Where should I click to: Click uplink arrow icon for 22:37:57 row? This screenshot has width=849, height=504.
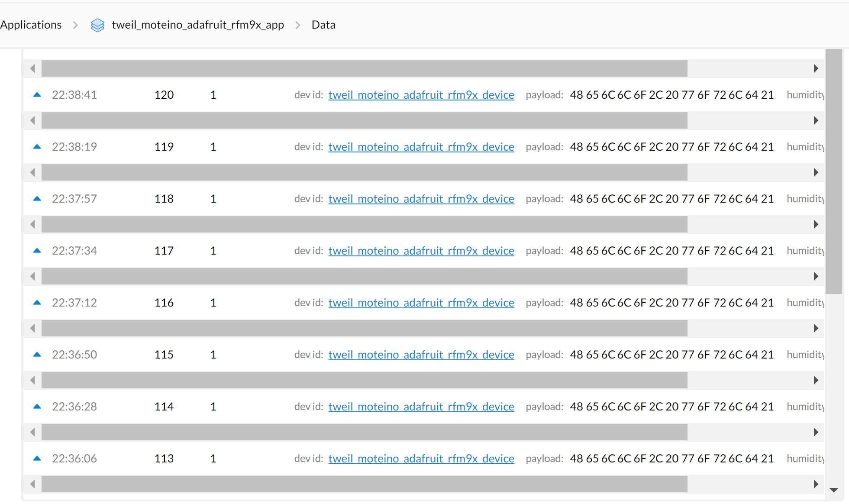(37, 199)
